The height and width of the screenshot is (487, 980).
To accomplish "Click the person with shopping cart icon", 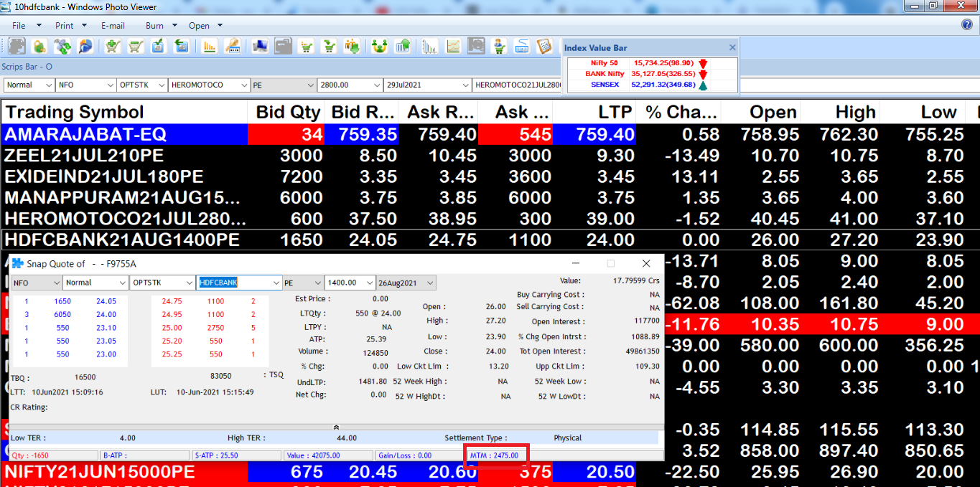I will coord(499,46).
